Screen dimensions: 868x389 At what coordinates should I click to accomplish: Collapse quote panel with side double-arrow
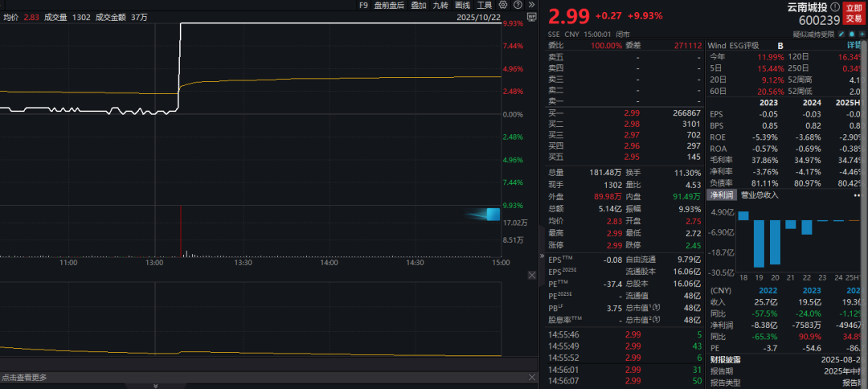[541, 256]
